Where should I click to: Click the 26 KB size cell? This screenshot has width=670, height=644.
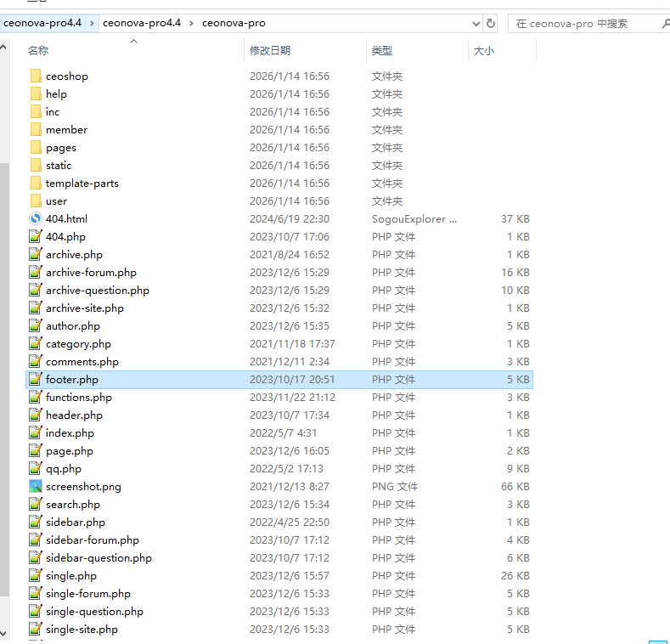click(515, 575)
